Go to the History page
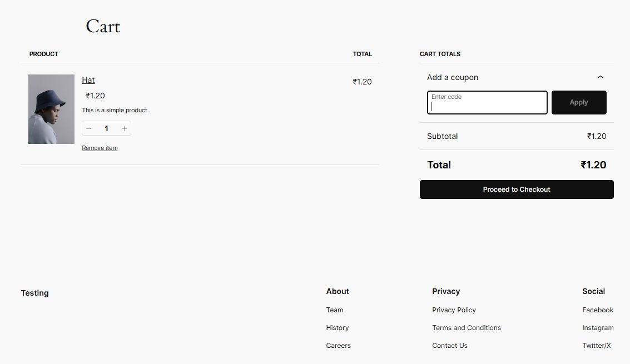 click(338, 328)
